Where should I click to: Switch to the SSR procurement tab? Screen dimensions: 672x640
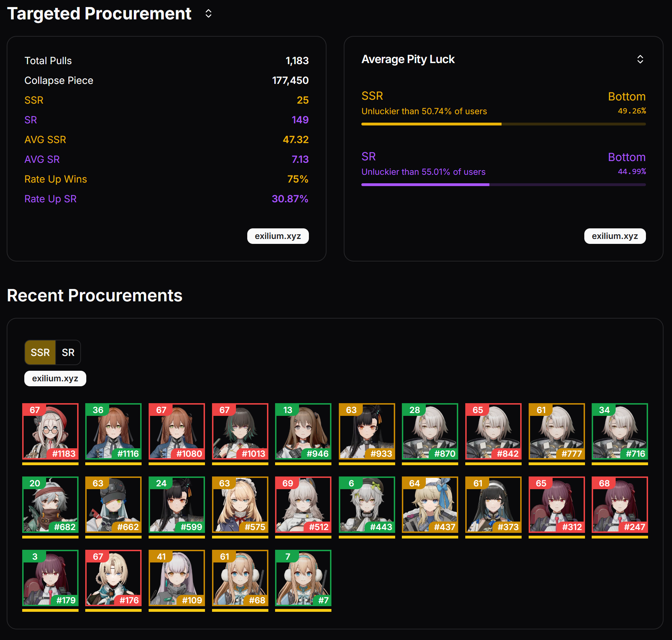(40, 352)
